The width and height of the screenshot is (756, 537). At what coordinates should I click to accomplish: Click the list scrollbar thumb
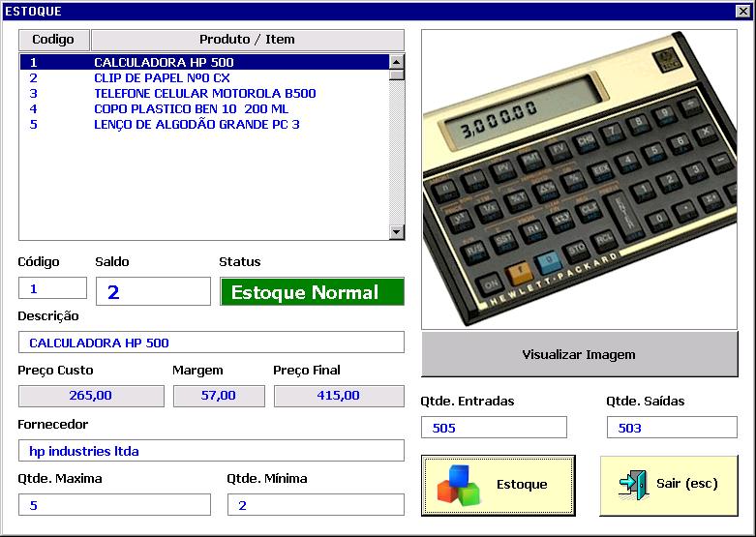pos(396,75)
